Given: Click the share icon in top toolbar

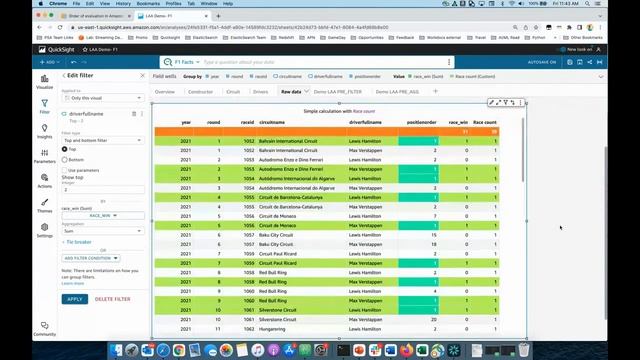Looking at the screenshot, I should [x=589, y=62].
